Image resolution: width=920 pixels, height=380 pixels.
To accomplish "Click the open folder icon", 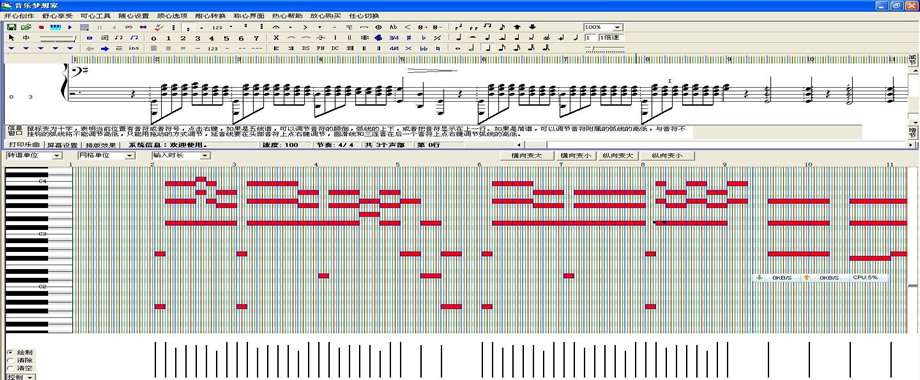I will tap(26, 27).
